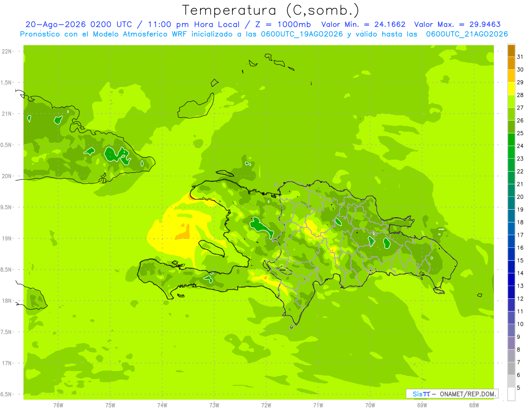This screenshot has width=532, height=411.
Task: Click the '74W' longitude axis label
Action: tap(162, 405)
